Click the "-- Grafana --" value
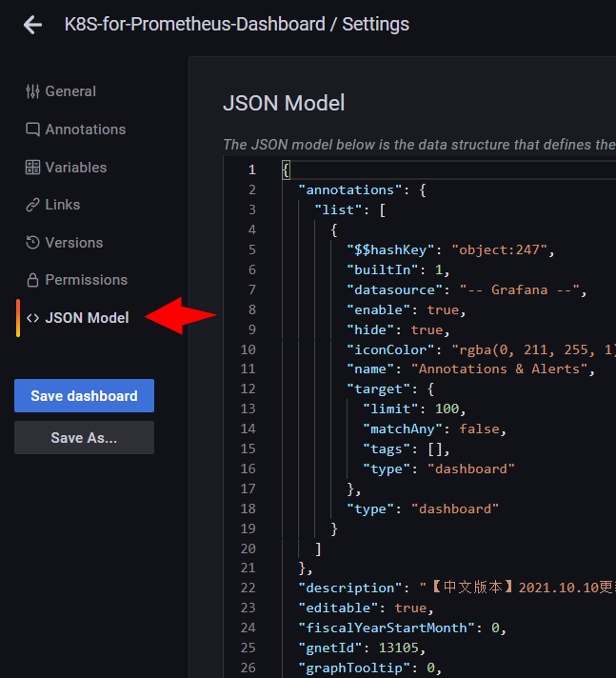 (x=519, y=289)
